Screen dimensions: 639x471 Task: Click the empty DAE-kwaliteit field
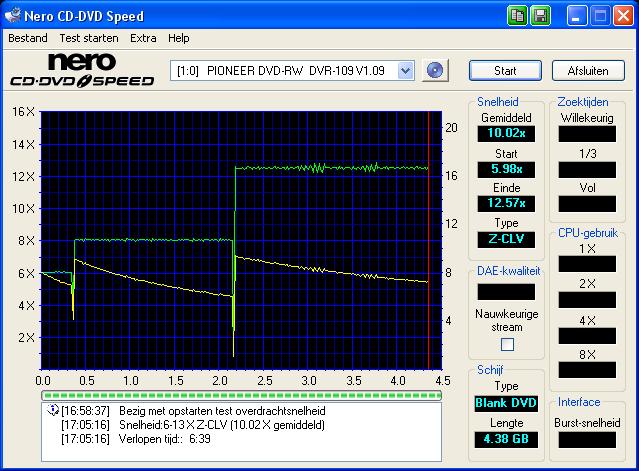(506, 292)
